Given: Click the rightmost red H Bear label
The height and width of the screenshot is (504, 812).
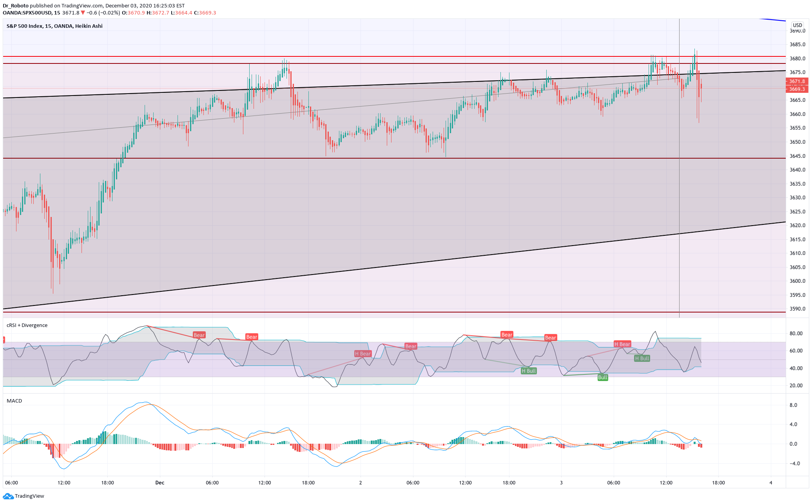Looking at the screenshot, I should coord(622,344).
